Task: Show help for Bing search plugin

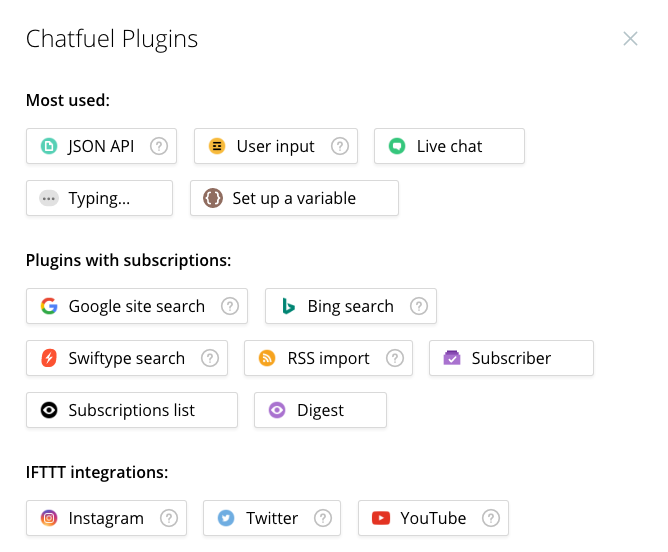Action: point(418,306)
